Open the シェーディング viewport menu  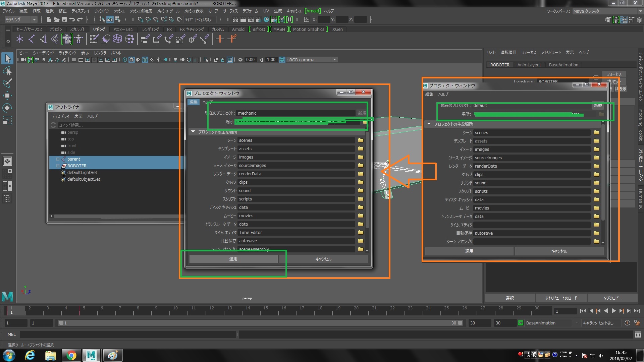tap(43, 53)
